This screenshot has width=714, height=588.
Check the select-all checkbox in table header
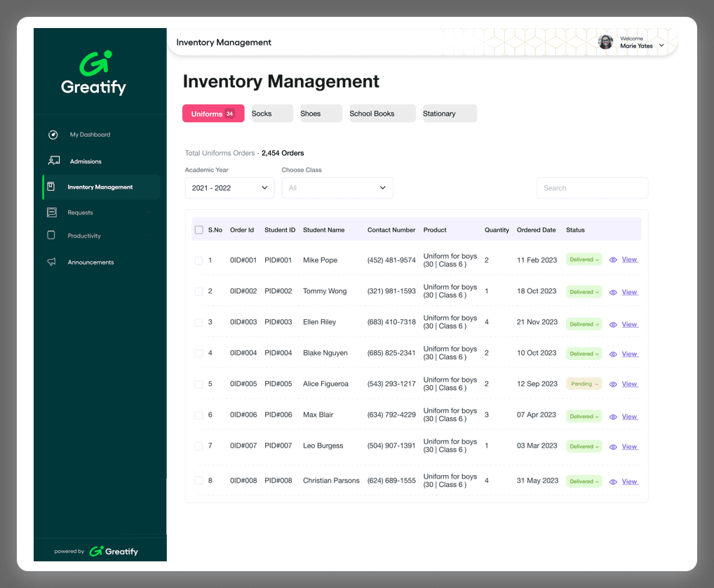(199, 230)
